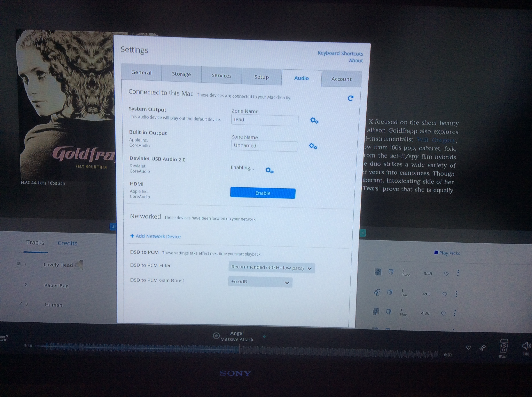Screen dimensions: 532x397
Task: Open the volume control speaker icon
Action: click(x=526, y=346)
